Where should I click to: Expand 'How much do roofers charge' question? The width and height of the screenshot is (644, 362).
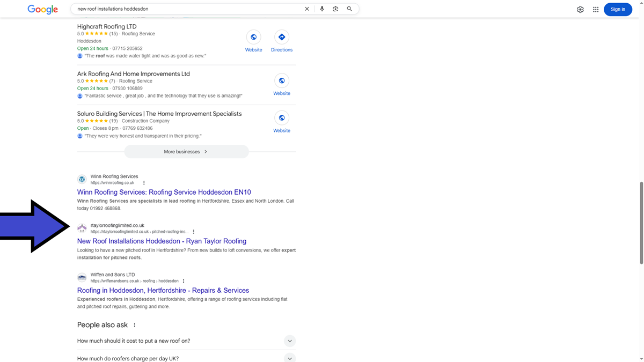(x=289, y=358)
